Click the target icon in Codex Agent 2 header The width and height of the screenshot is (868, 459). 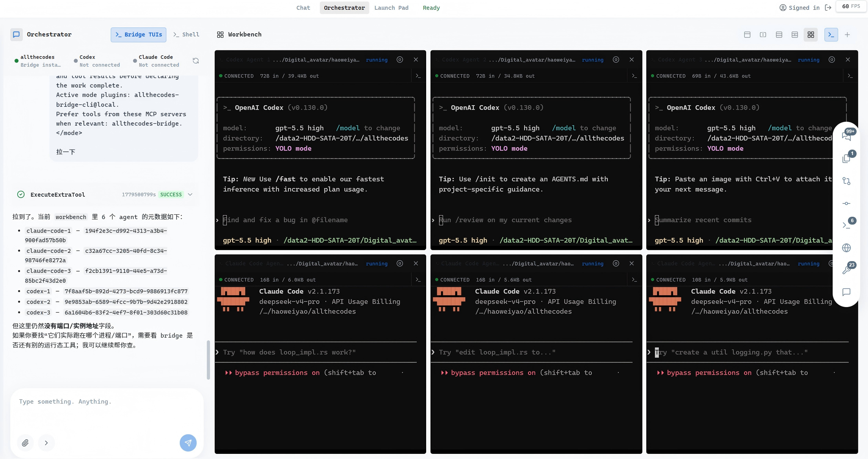[x=616, y=60]
